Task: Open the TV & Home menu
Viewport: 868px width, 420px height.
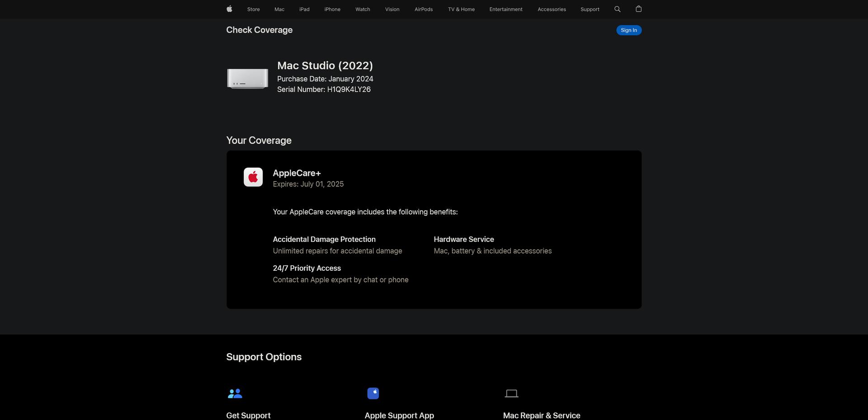Action: tap(461, 9)
